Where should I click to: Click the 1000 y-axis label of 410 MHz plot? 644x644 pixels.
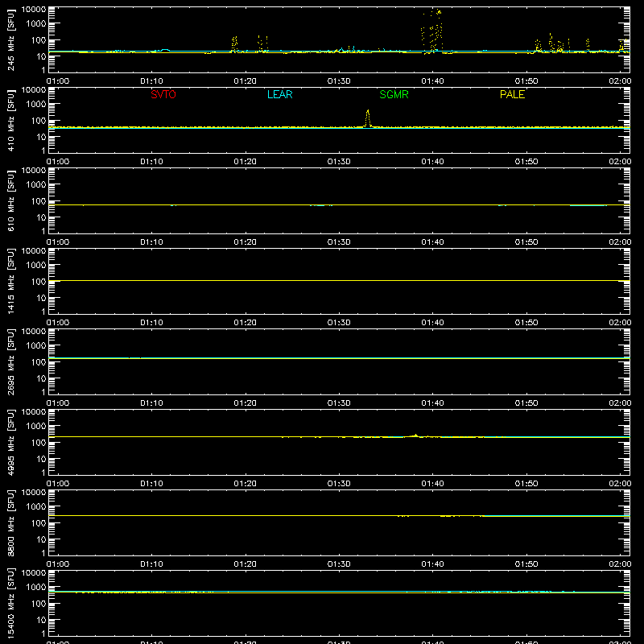(36, 105)
